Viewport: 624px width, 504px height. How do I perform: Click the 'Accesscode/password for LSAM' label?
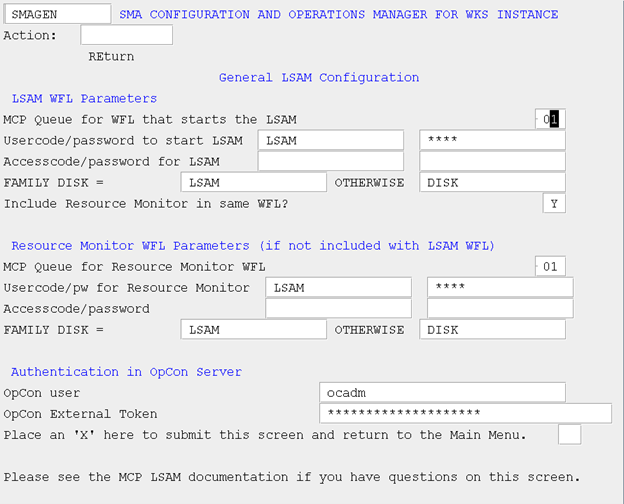pos(111,162)
